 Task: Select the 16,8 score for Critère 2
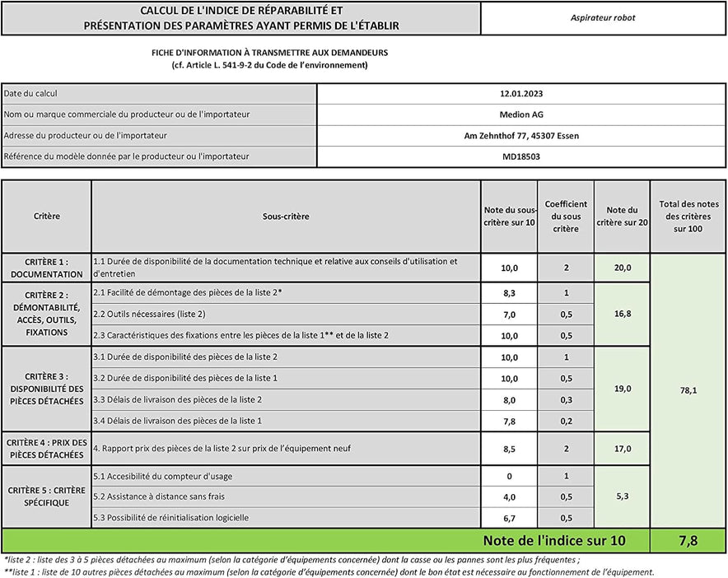pyautogui.click(x=622, y=314)
